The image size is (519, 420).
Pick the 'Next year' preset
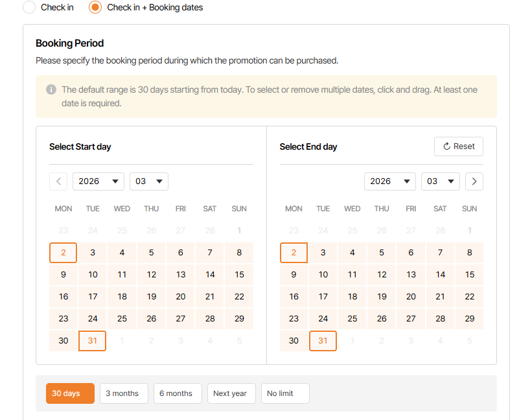click(x=231, y=393)
